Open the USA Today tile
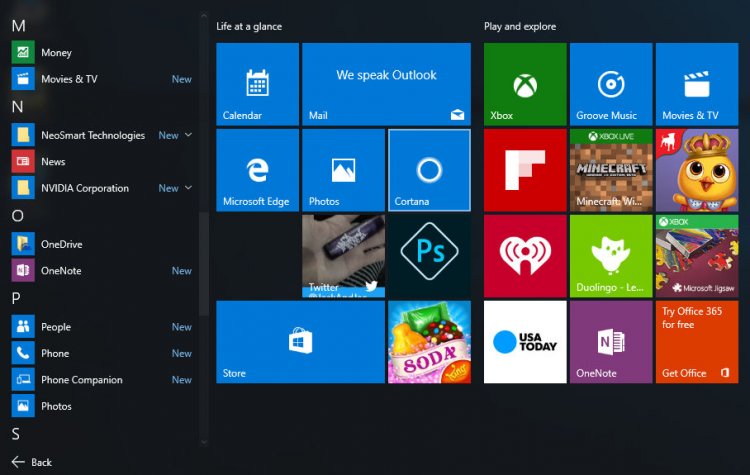Screen dimensions: 750x475 [525, 342]
